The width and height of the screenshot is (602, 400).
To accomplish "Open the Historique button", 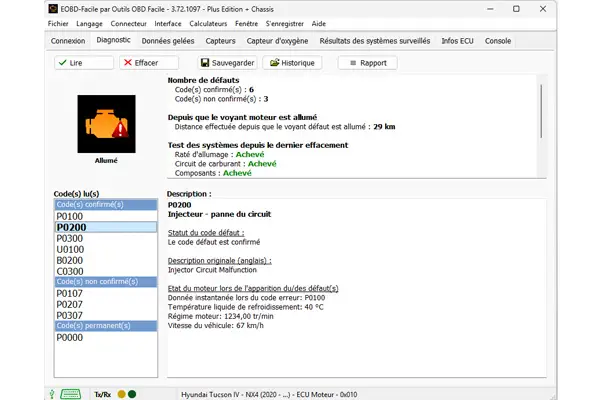I will 292,63.
